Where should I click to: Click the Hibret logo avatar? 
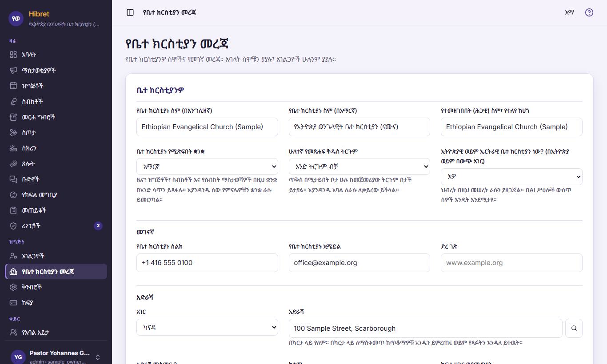click(x=16, y=18)
